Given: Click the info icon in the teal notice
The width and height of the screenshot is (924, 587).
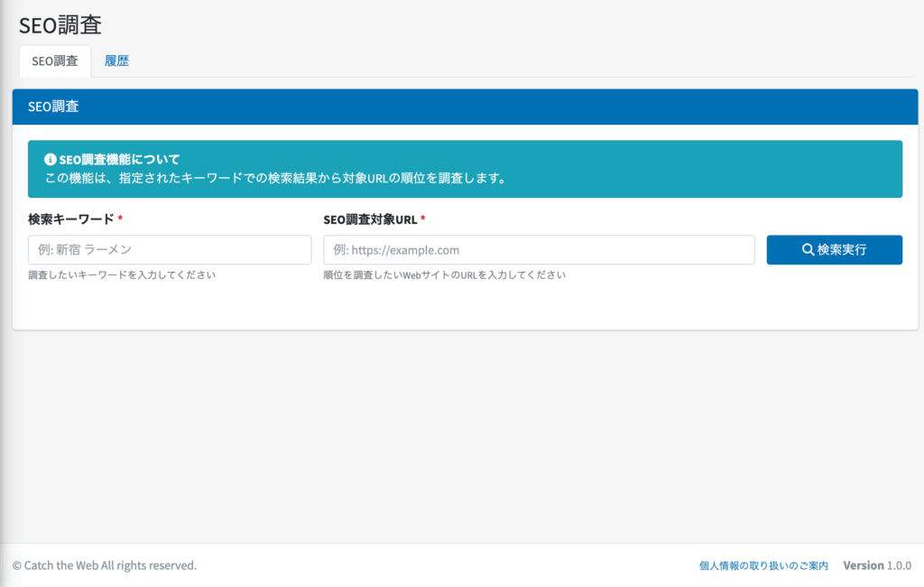Looking at the screenshot, I should click(x=51, y=160).
